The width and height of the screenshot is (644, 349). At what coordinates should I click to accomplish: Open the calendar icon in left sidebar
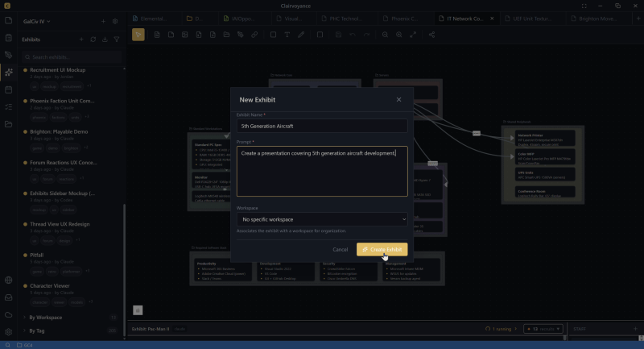[9, 89]
